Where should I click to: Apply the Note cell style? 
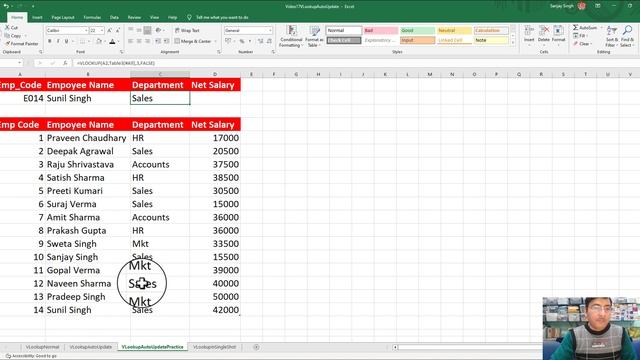click(x=491, y=40)
